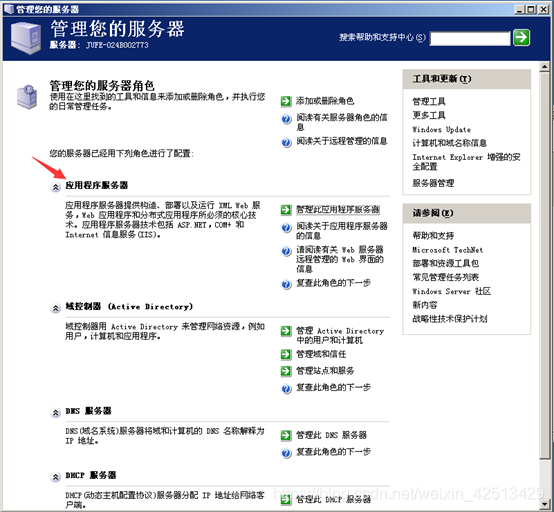Open Internet Explorer 增强的安全配置 link
554x512 pixels.
coord(466,162)
